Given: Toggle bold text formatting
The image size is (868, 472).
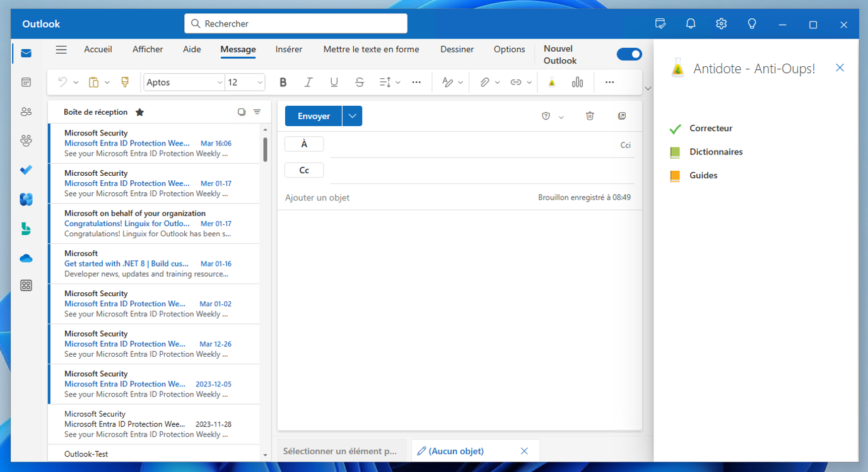Looking at the screenshot, I should pos(283,83).
